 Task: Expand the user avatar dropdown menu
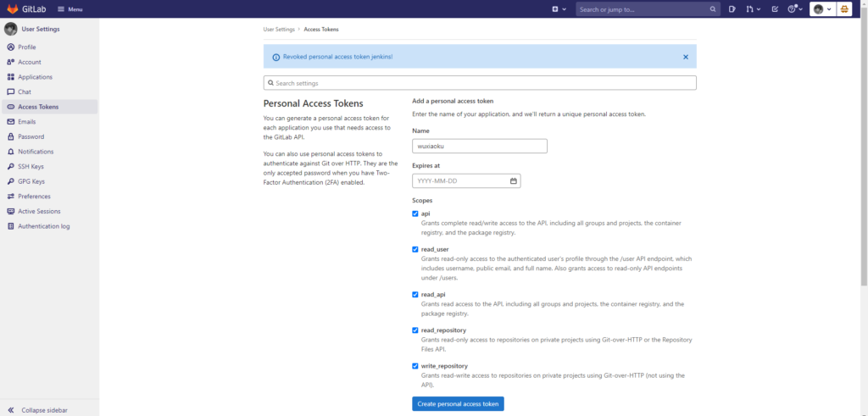coord(821,9)
